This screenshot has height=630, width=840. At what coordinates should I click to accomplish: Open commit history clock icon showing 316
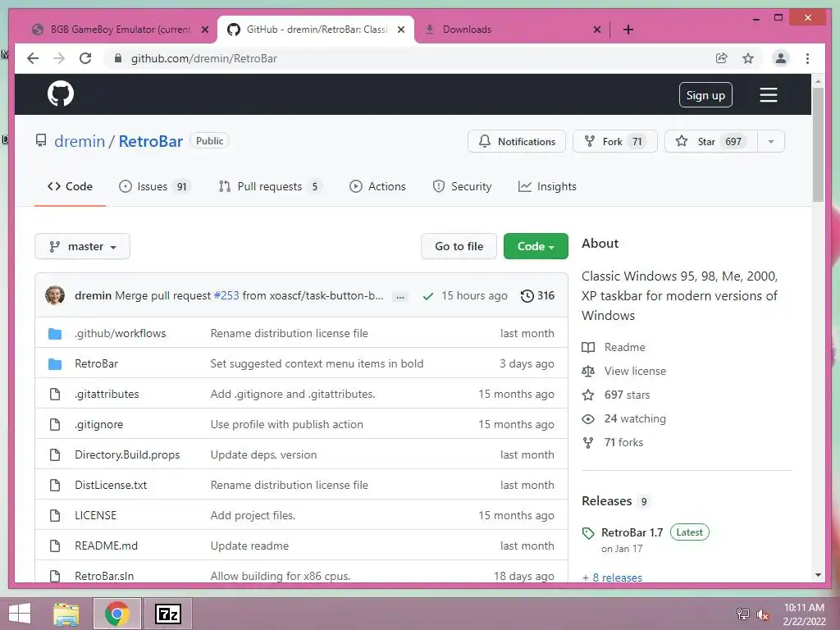(x=537, y=295)
